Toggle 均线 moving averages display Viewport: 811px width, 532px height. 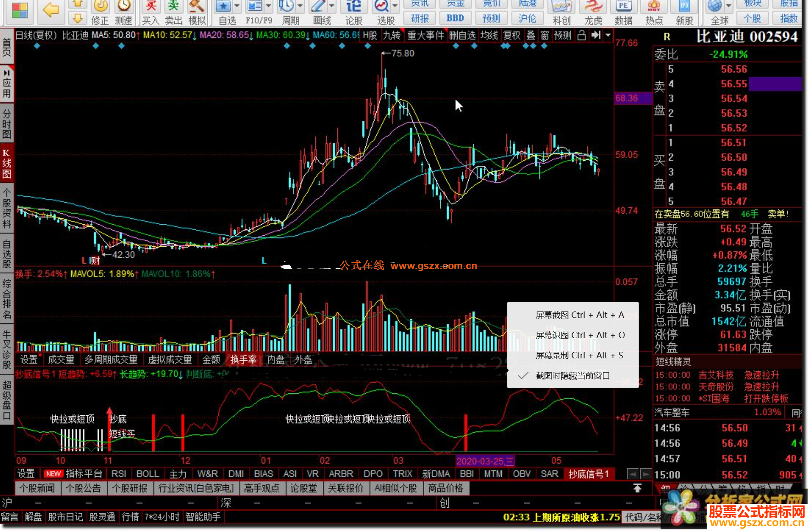coord(489,35)
